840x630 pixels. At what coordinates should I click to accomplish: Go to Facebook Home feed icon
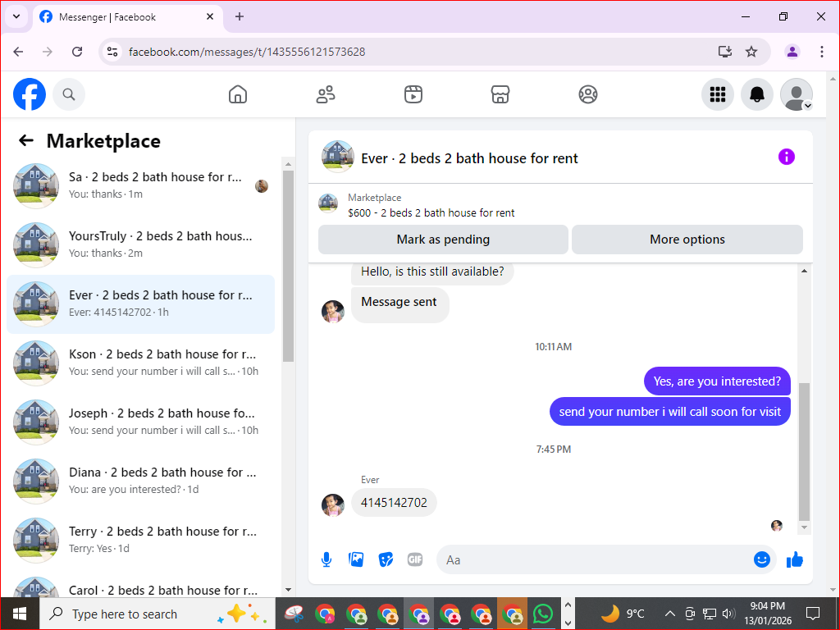[238, 94]
